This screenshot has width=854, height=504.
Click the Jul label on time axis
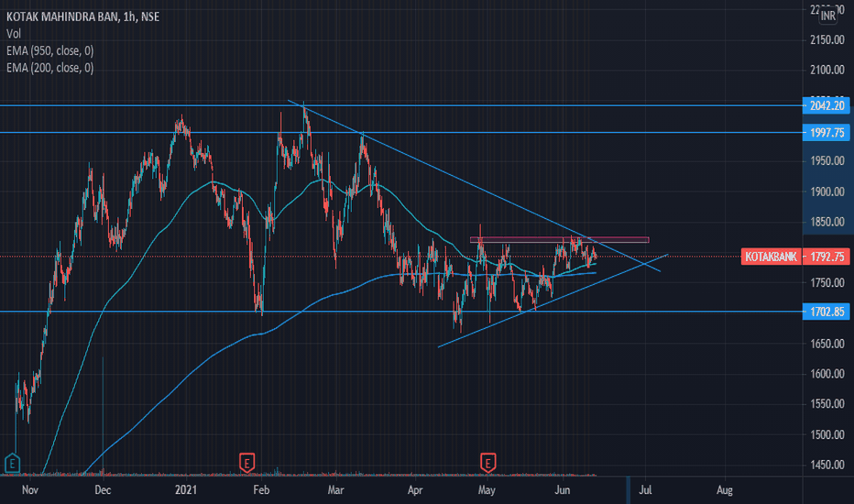click(645, 490)
